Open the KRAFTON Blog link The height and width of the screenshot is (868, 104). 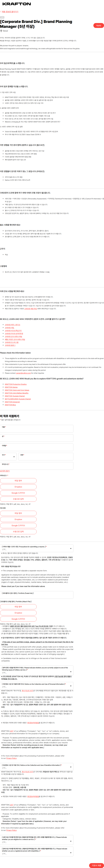tap(10, 405)
